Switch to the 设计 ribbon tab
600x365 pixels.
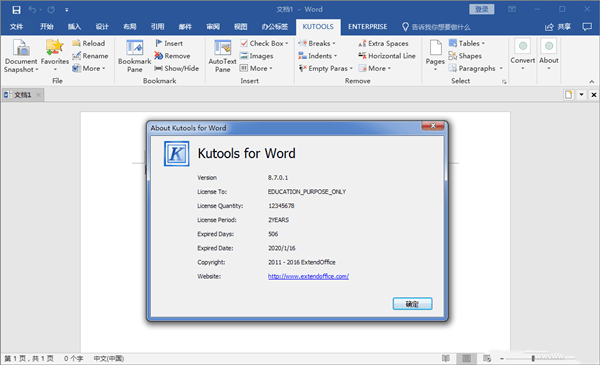(x=102, y=27)
